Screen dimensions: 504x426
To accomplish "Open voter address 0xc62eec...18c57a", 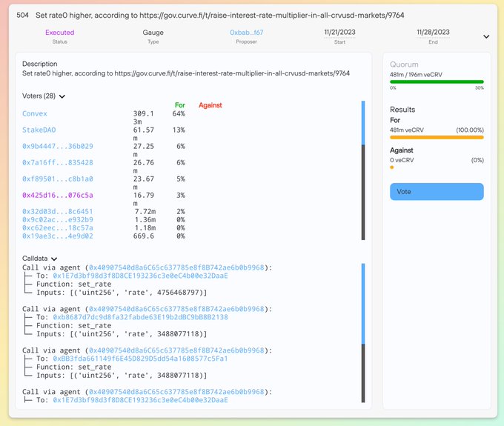I will coord(58,227).
